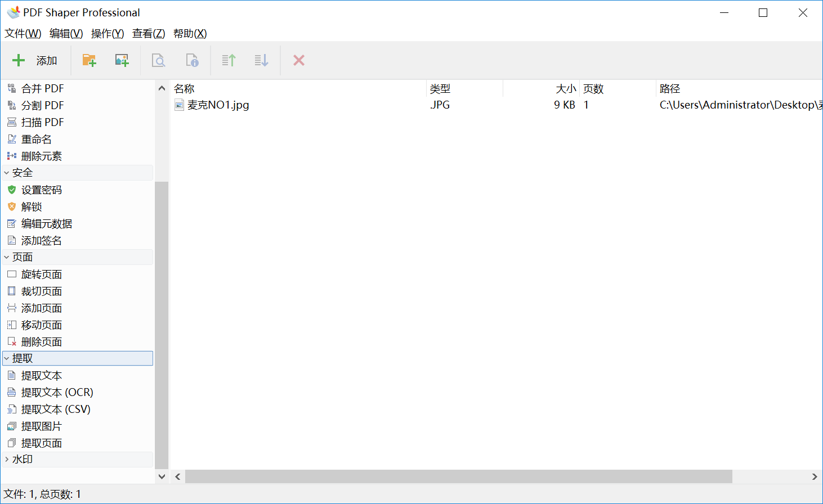823x504 pixels.
Task: Click horizontal scrollbar right arrow
Action: (x=815, y=476)
